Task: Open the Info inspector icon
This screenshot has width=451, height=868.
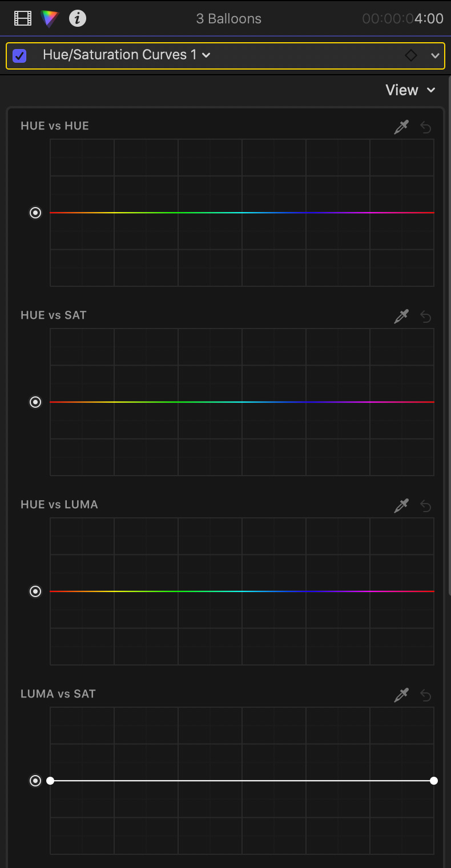Action: coord(78,18)
